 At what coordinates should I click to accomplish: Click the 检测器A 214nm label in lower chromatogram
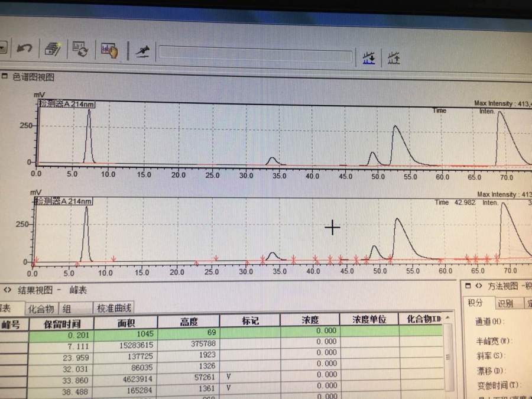(64, 201)
